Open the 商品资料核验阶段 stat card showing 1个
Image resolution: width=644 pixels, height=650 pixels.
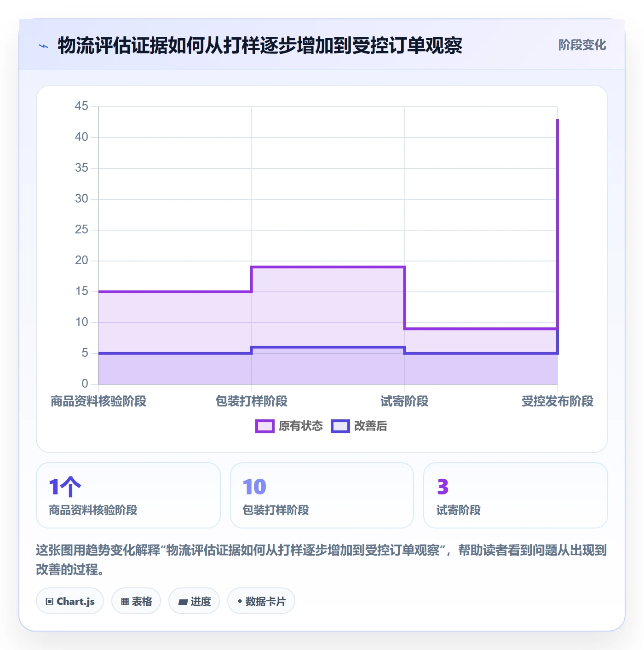point(128,496)
